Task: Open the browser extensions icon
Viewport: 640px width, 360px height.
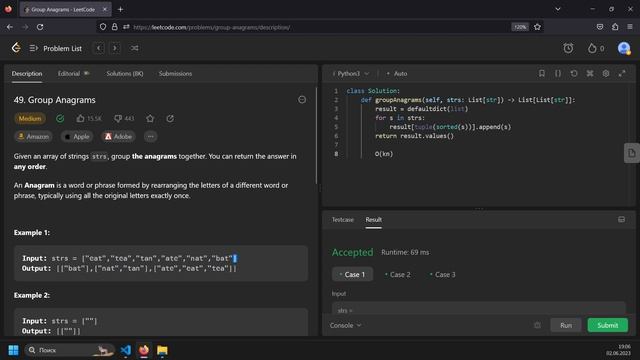Action: [x=615, y=27]
